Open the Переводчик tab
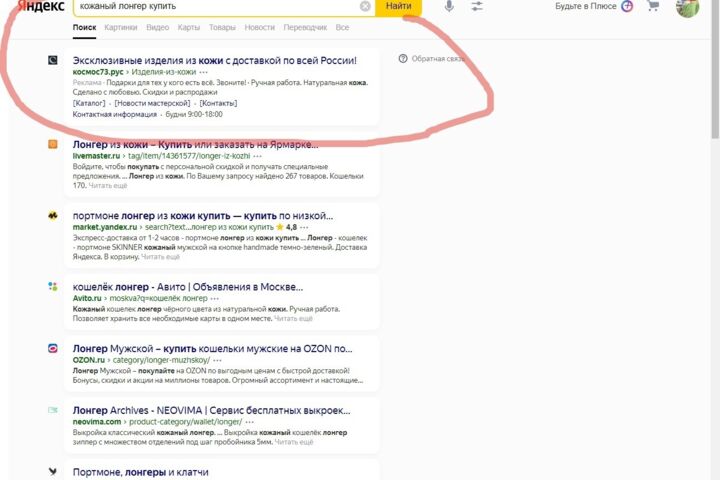The width and height of the screenshot is (720, 480). (305, 28)
